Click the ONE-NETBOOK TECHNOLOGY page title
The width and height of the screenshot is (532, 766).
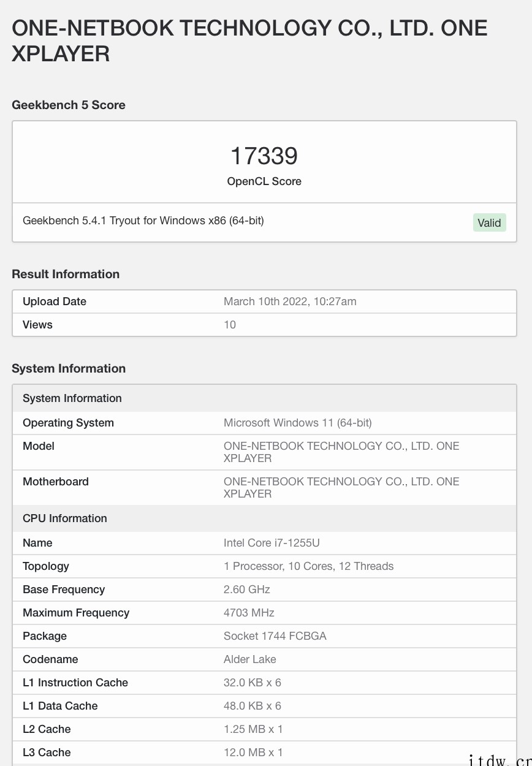pyautogui.click(x=249, y=41)
